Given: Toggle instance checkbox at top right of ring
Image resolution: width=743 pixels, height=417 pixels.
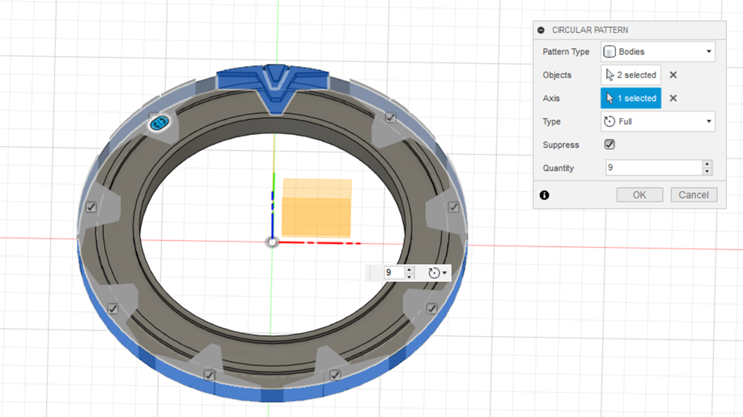Looking at the screenshot, I should pyautogui.click(x=390, y=117).
